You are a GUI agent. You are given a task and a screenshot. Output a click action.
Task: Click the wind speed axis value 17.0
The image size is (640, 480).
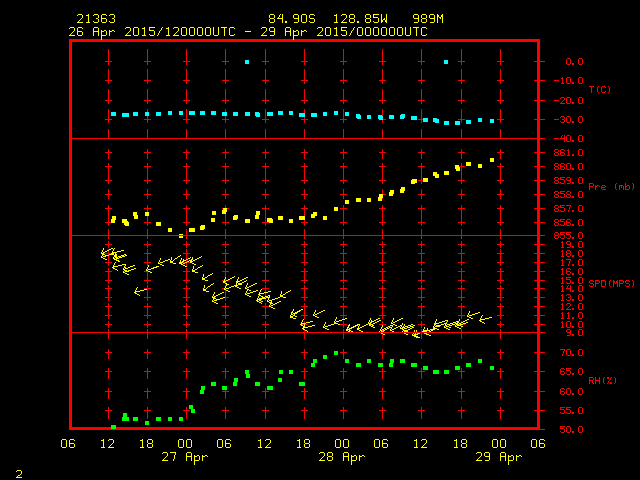pos(571,263)
